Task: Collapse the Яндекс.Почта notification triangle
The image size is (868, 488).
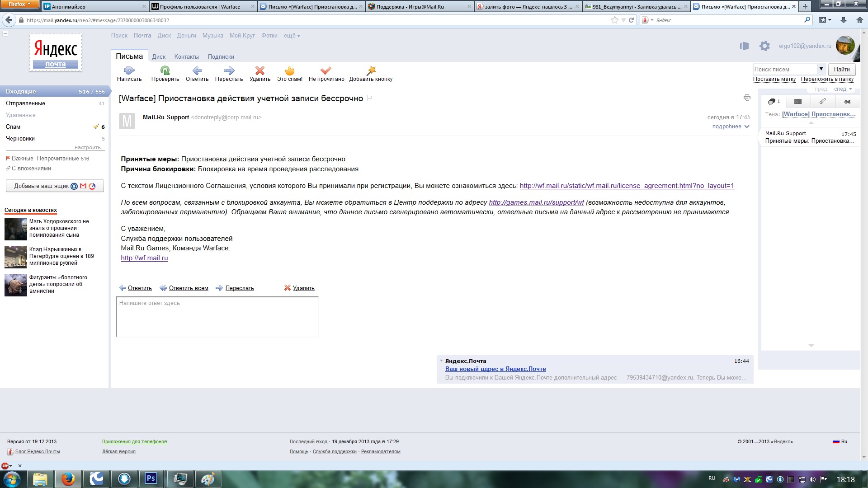Action: pos(441,361)
